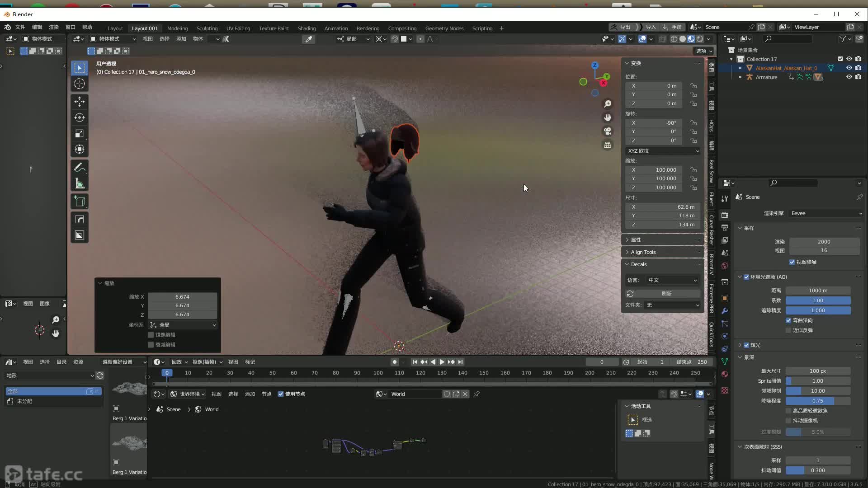The width and height of the screenshot is (868, 488).
Task: Toggle 弯曲法向 checkbox
Action: click(x=788, y=320)
